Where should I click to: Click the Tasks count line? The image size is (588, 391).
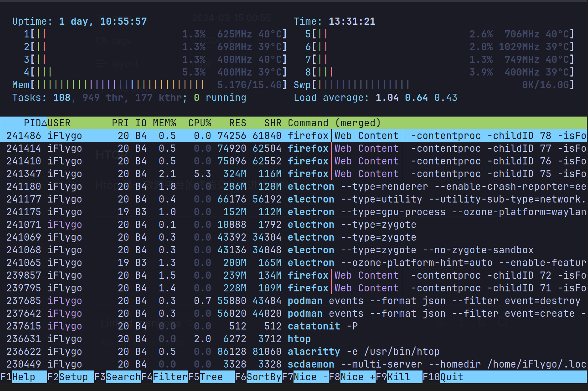click(129, 98)
